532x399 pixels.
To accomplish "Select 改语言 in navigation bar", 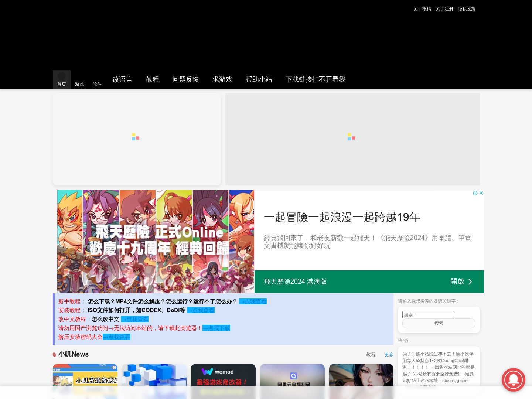I will 122,79.
